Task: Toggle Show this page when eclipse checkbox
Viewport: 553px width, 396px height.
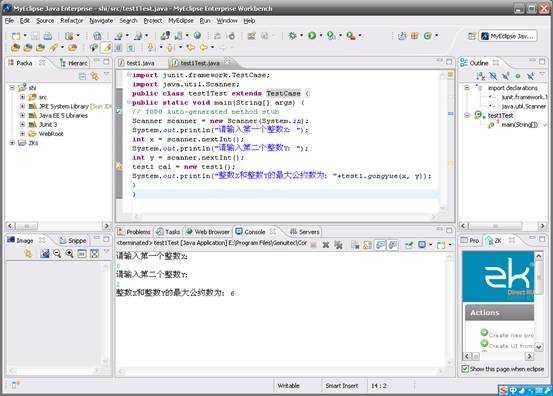Action: coord(465,369)
